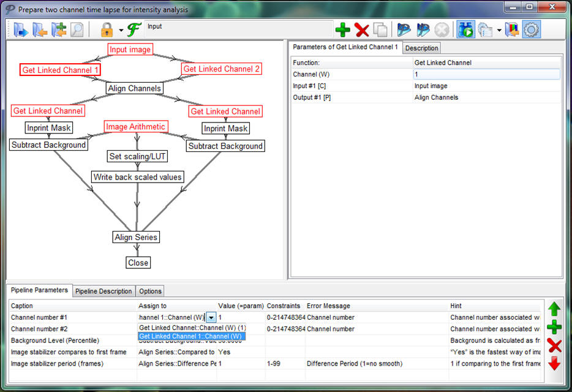
Task: Click the Input #1 [C] parameter row label
Action: coord(309,86)
